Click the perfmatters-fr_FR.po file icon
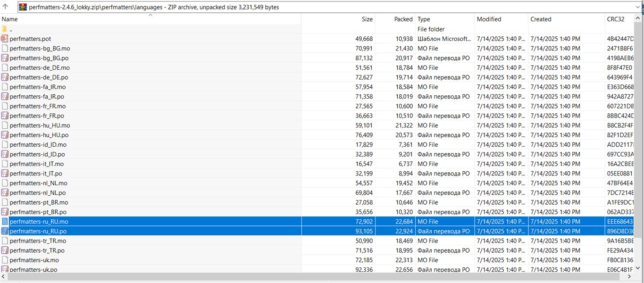 coord(5,116)
